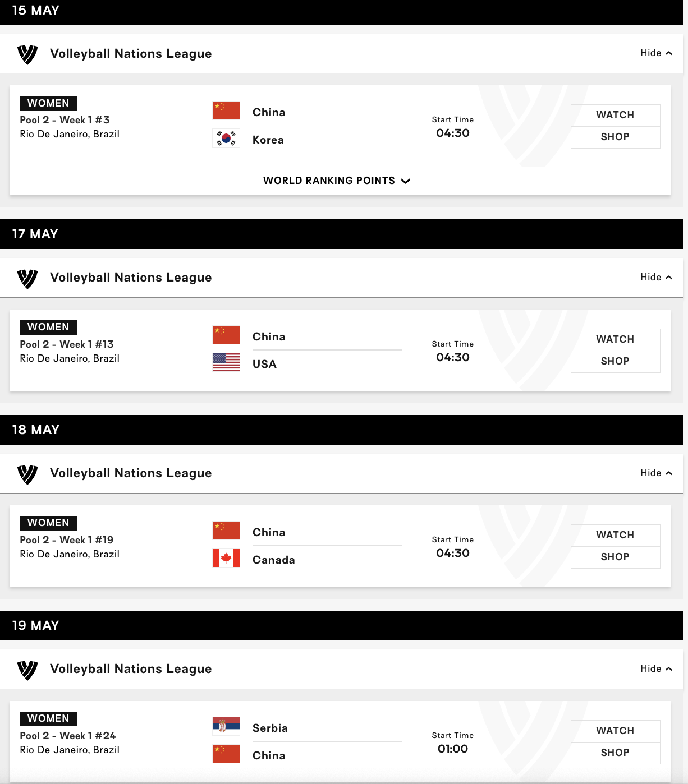The height and width of the screenshot is (784, 688).
Task: Hide the 17 May Volleyball Nations League section
Action: [655, 278]
